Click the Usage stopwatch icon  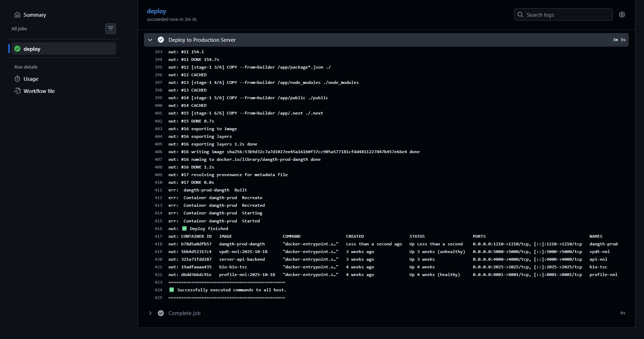pyautogui.click(x=17, y=79)
